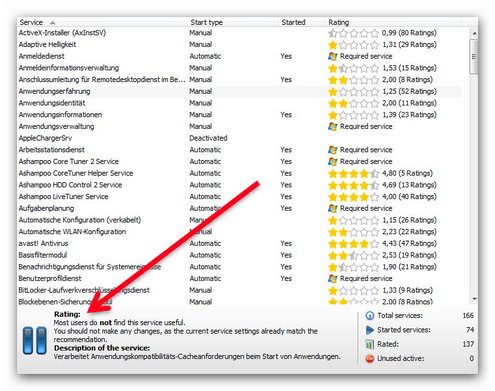Select the Anwendungserfahrung service

[x=54, y=91]
